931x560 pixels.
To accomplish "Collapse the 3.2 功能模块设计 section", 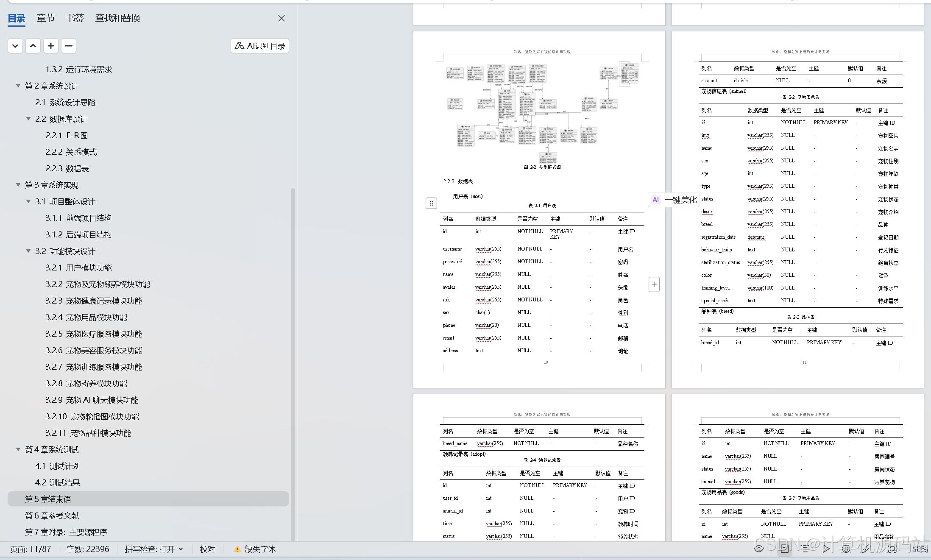I will pos(28,251).
